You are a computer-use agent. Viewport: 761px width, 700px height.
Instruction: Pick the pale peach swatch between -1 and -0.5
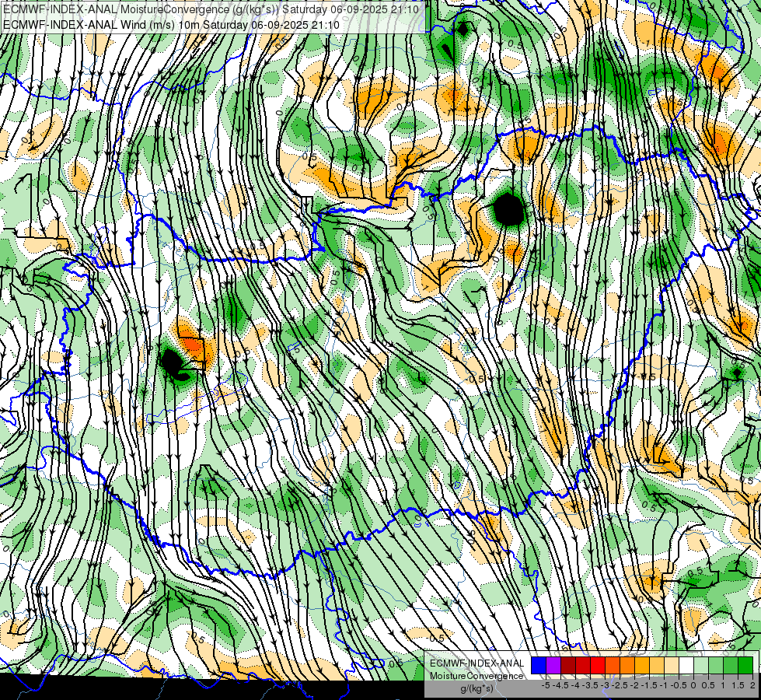672,666
